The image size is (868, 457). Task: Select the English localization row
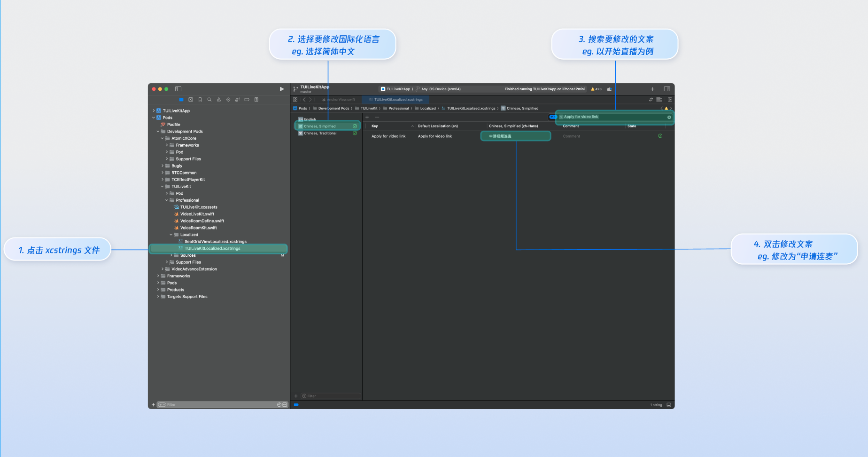[310, 119]
